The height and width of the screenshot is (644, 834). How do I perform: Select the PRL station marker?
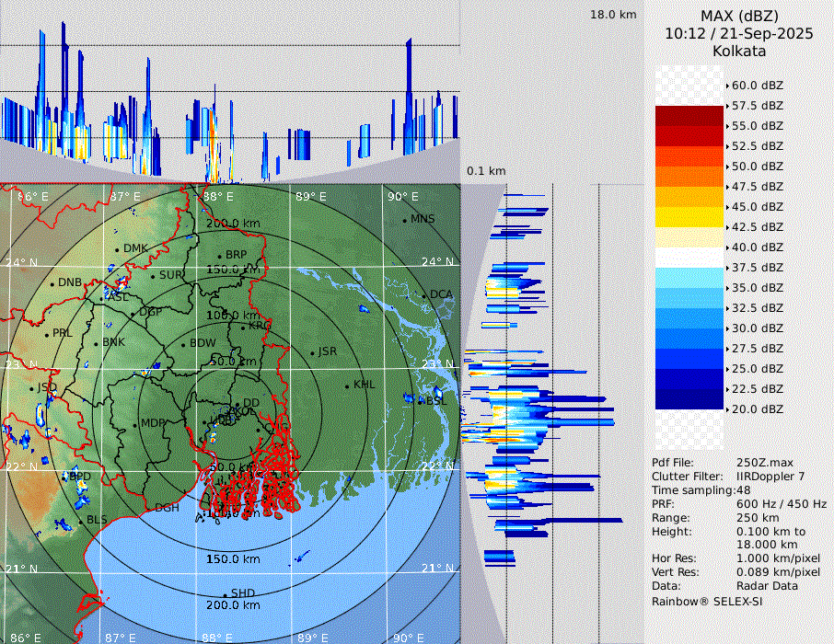(x=46, y=333)
